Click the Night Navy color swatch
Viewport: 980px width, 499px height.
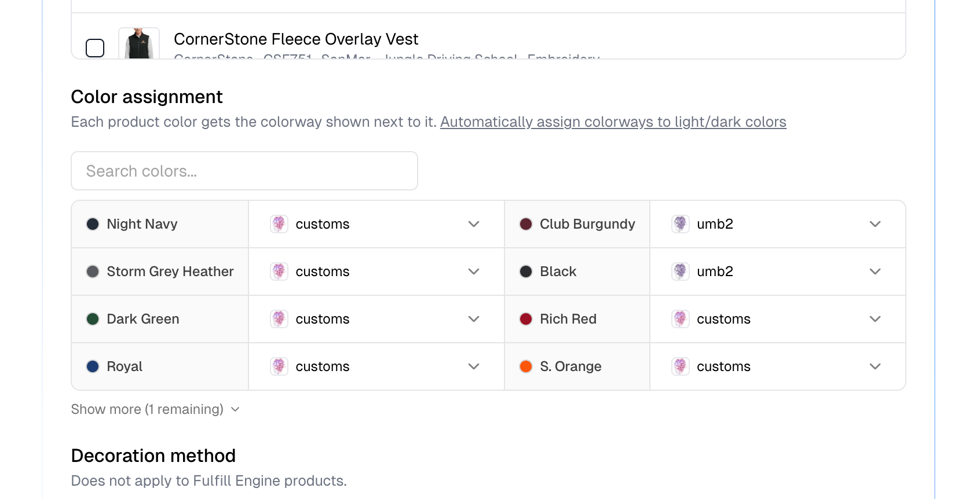93,224
